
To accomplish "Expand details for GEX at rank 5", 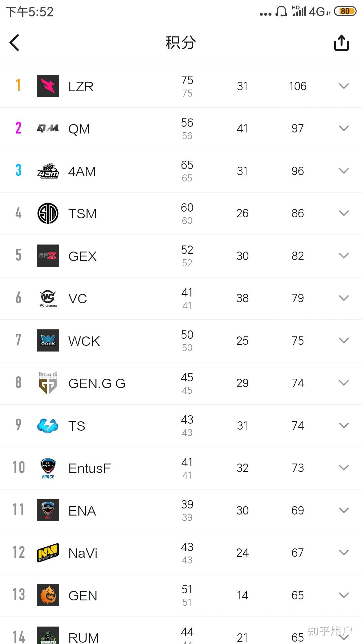I will (343, 256).
